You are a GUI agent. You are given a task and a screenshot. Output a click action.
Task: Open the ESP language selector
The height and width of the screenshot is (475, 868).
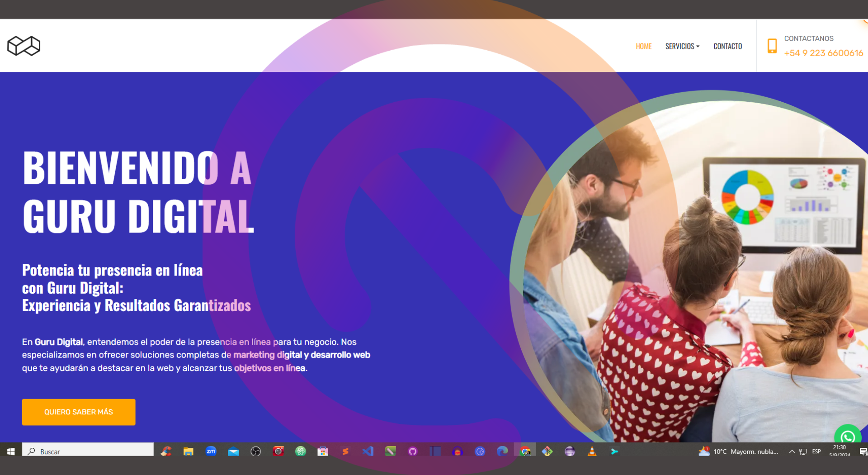[x=816, y=451]
